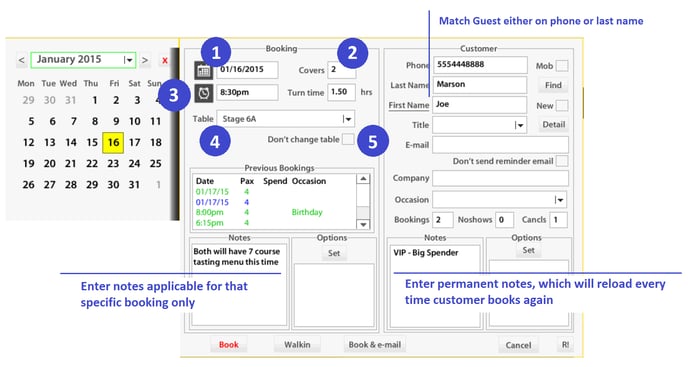
Task: Click Set in booking Options
Action: [334, 253]
